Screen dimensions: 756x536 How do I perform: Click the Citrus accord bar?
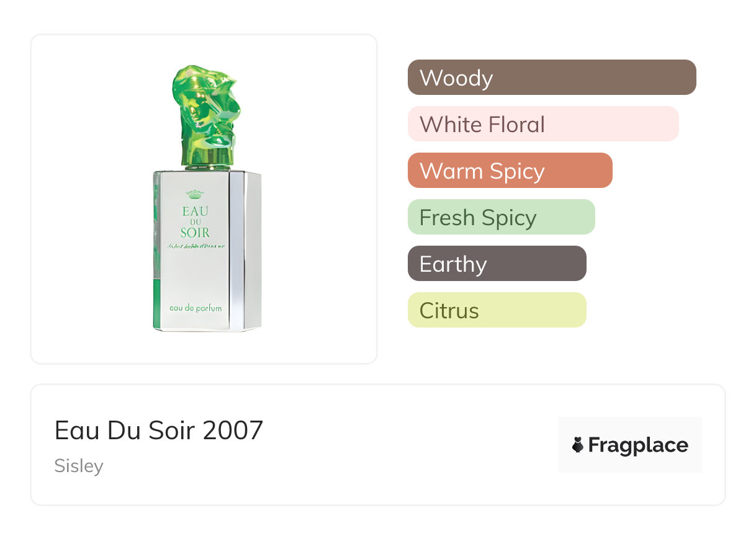point(497,310)
